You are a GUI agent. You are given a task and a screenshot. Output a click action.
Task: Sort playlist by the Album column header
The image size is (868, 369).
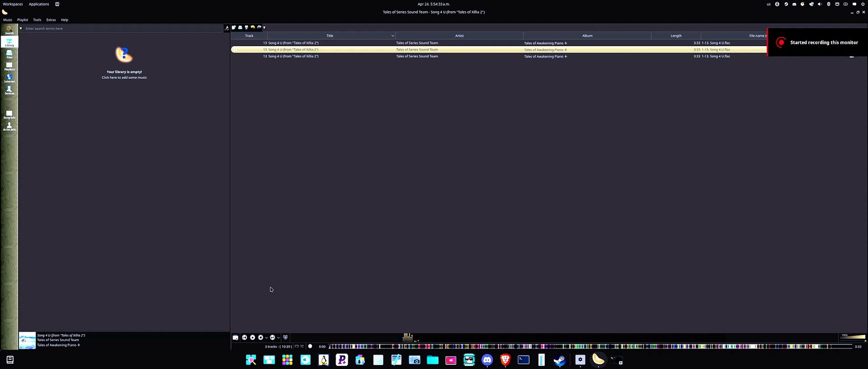coord(587,36)
